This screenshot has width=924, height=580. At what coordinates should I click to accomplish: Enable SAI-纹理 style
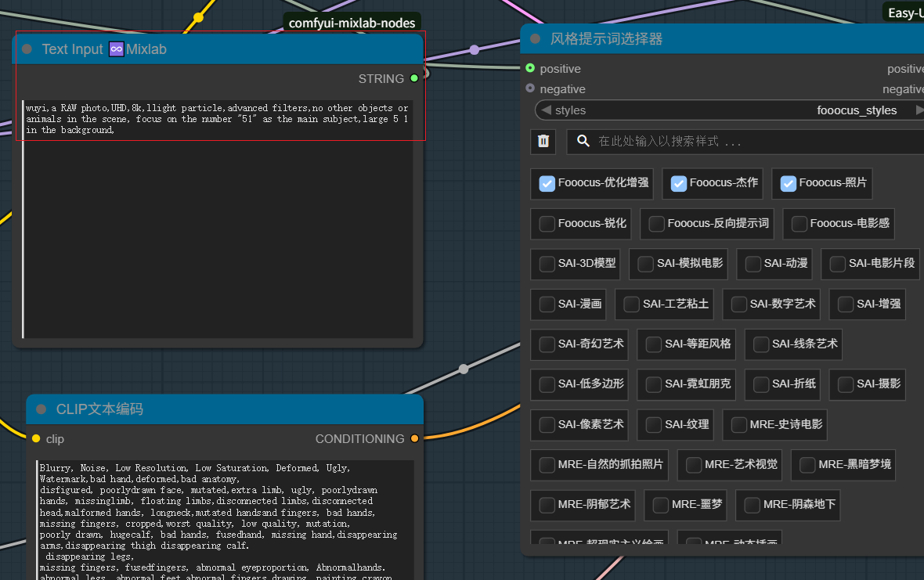point(654,425)
